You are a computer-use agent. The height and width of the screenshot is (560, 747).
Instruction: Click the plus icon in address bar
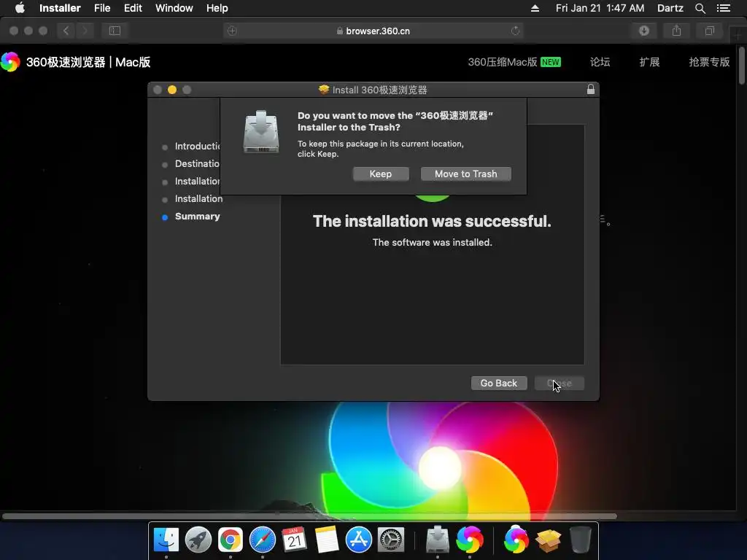click(x=232, y=31)
